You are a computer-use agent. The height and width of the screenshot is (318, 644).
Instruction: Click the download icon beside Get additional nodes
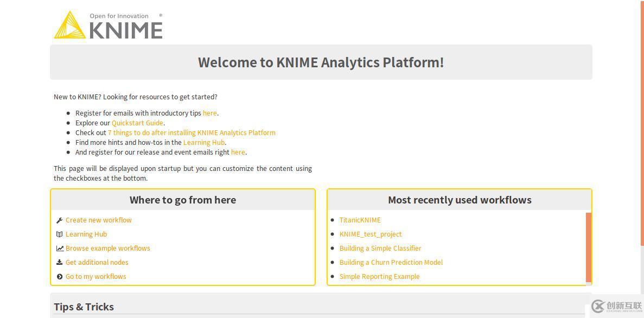pyautogui.click(x=59, y=263)
